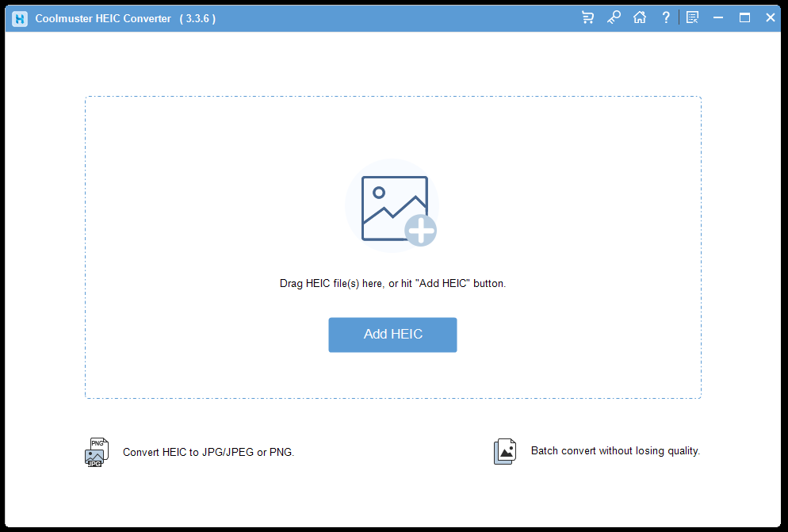Open help with the question mark icon
The width and height of the screenshot is (788, 532).
point(666,17)
